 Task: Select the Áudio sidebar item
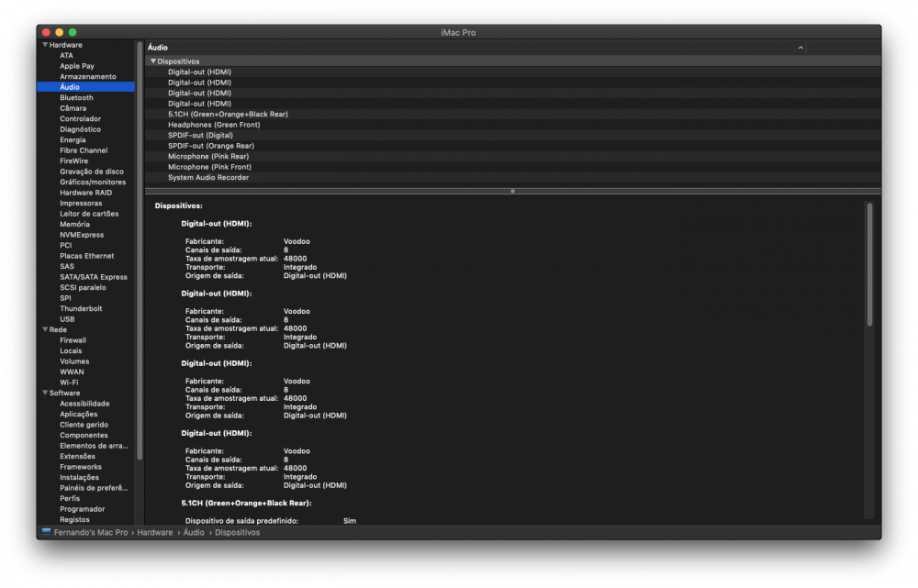pos(85,87)
